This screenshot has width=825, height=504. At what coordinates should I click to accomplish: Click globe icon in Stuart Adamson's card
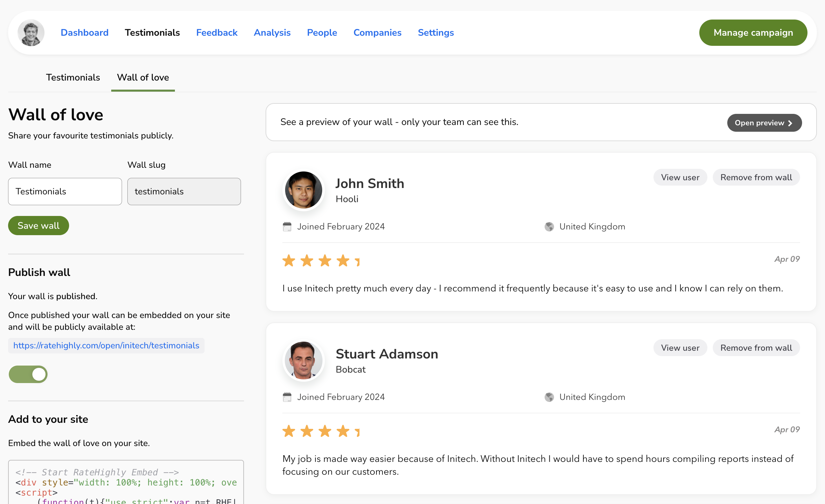tap(549, 397)
